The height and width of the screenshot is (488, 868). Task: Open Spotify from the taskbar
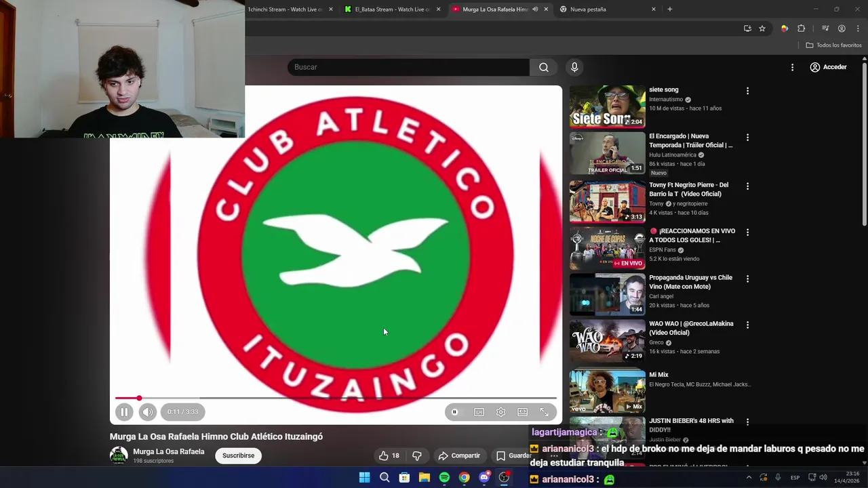(444, 478)
